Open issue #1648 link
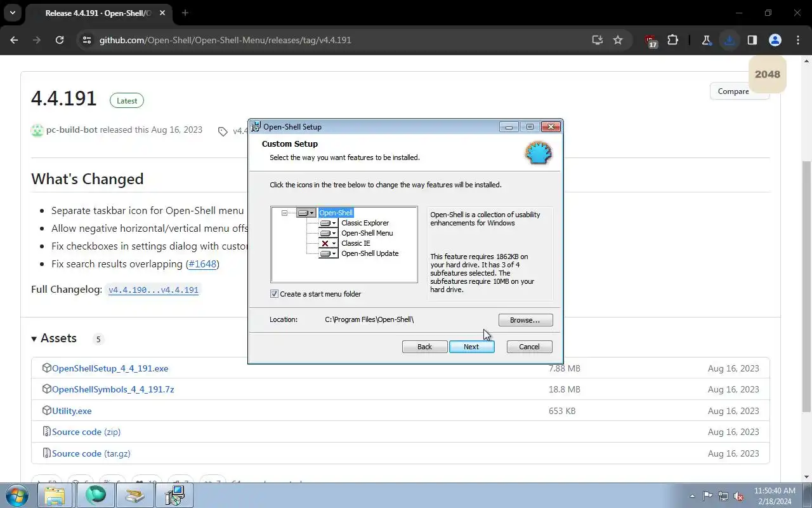The image size is (812, 508). click(202, 264)
